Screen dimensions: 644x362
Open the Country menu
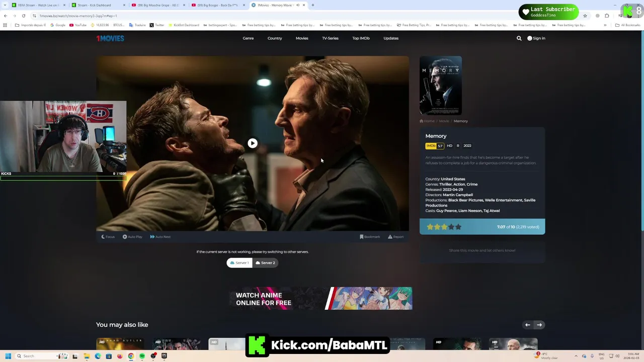pos(275,38)
